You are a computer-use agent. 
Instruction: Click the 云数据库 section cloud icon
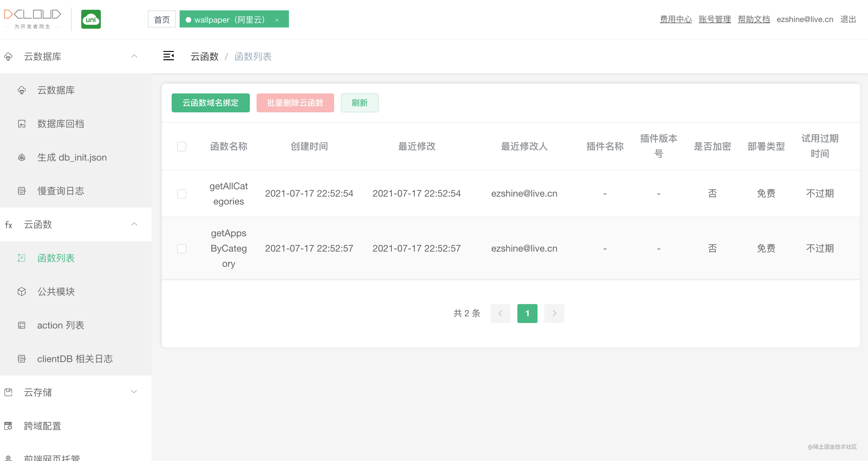tap(9, 56)
